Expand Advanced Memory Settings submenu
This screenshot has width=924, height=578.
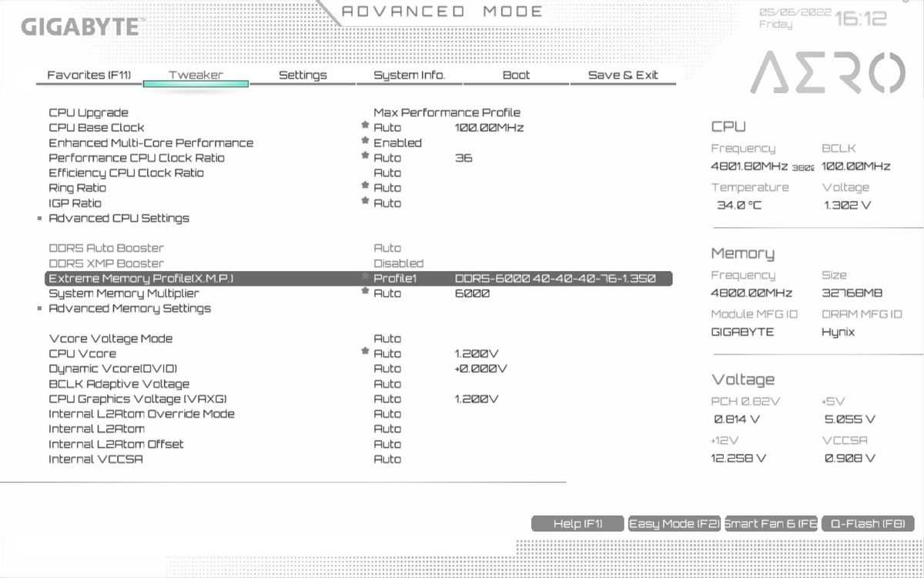click(x=129, y=308)
